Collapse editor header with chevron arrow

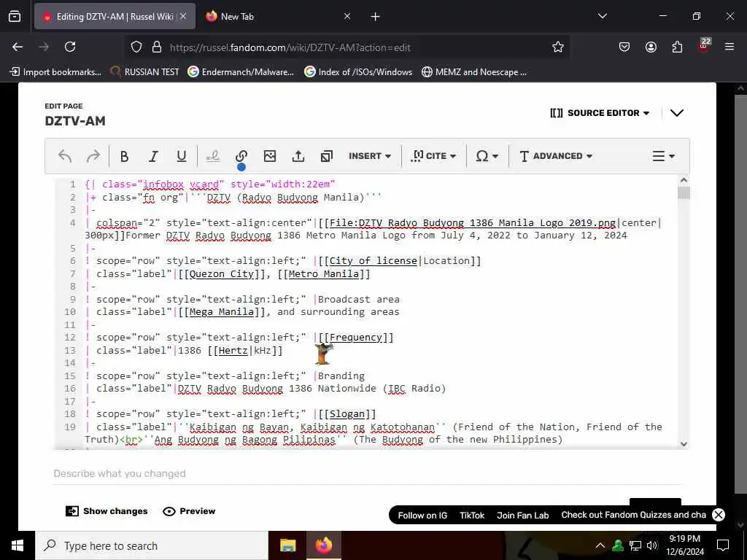676,113
